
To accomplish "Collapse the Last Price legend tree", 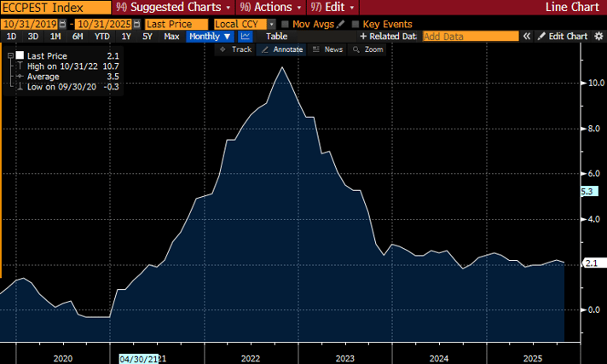I will [9, 55].
